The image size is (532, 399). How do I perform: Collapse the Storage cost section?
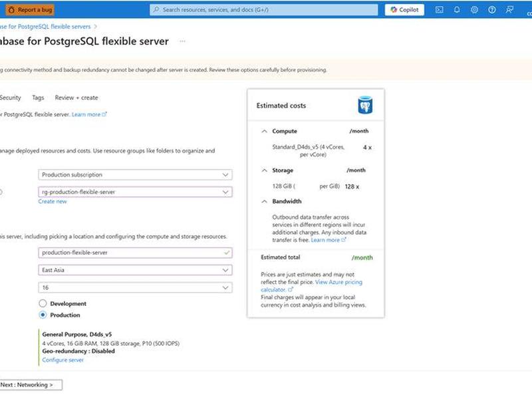(264, 170)
